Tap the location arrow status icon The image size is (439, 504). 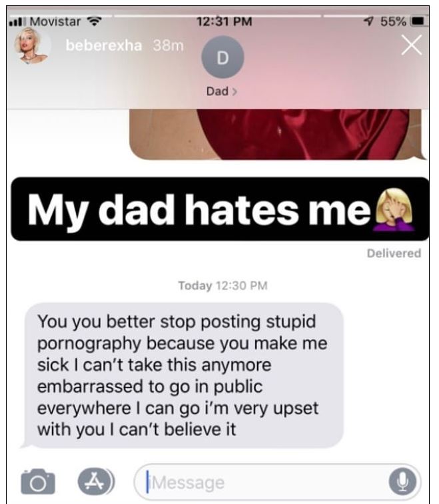click(368, 21)
